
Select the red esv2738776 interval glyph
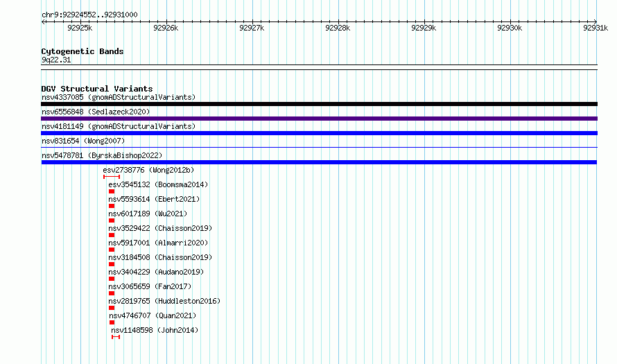tap(112, 177)
